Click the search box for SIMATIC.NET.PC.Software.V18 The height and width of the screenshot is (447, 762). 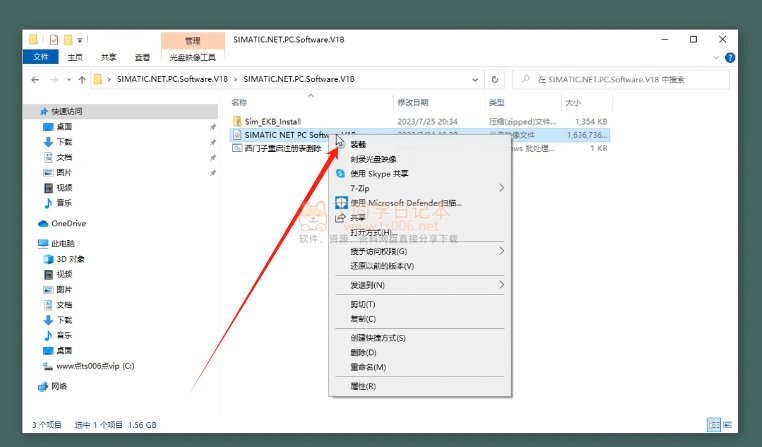[x=621, y=80]
